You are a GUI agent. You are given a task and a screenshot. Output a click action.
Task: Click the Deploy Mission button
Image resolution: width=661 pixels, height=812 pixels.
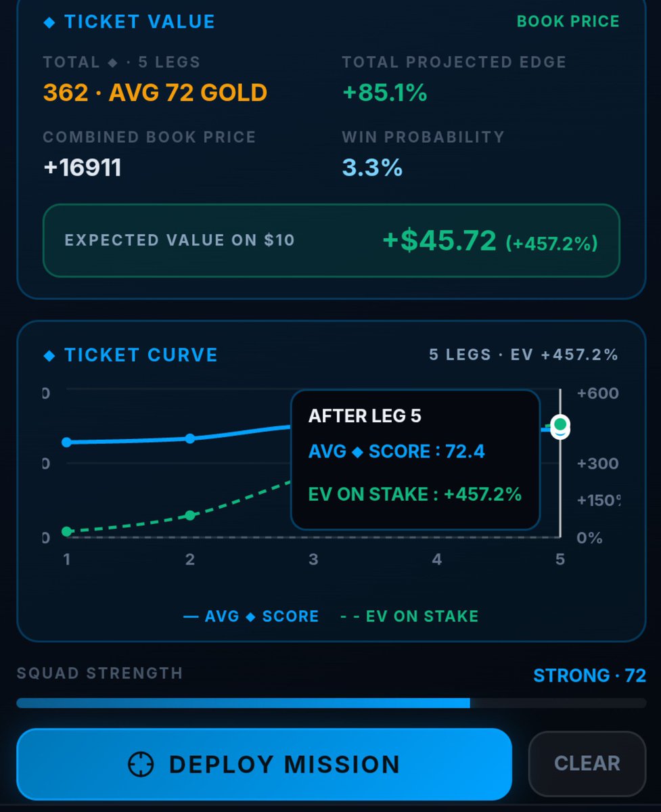264,764
